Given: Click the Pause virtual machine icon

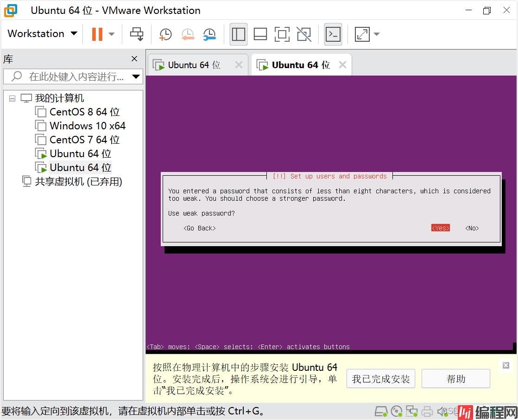Looking at the screenshot, I should coord(97,34).
